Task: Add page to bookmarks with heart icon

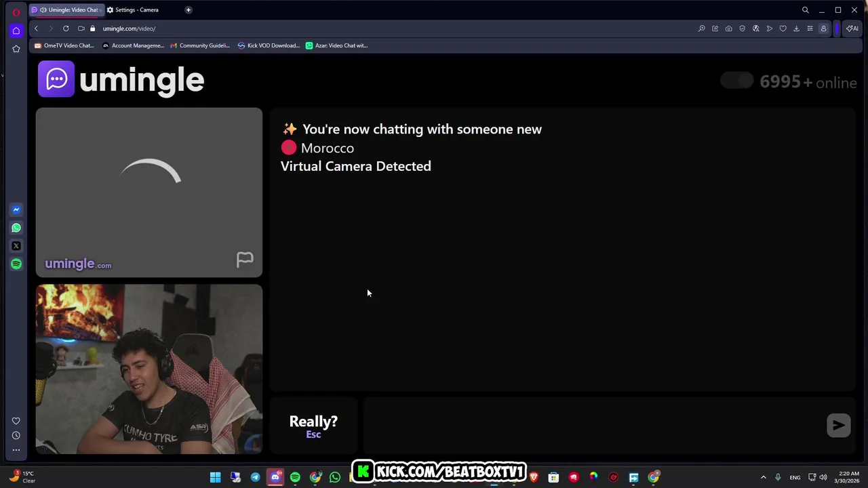Action: coord(783,28)
